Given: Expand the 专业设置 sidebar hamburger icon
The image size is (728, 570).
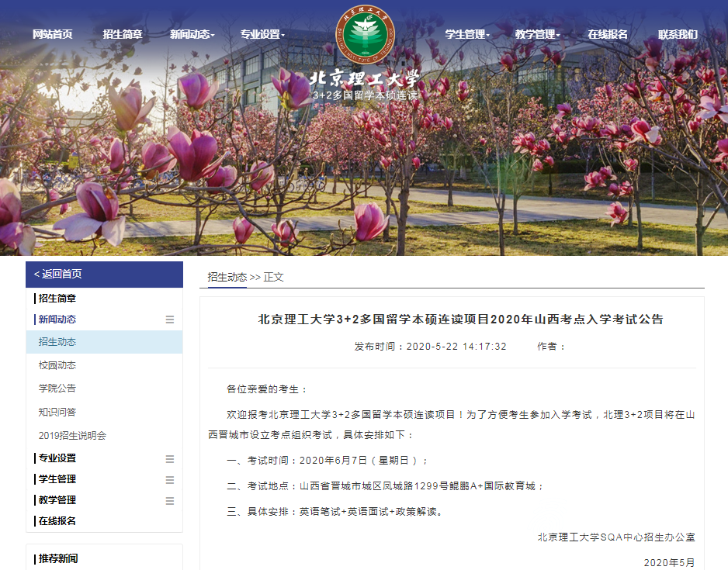Looking at the screenshot, I should [170, 458].
